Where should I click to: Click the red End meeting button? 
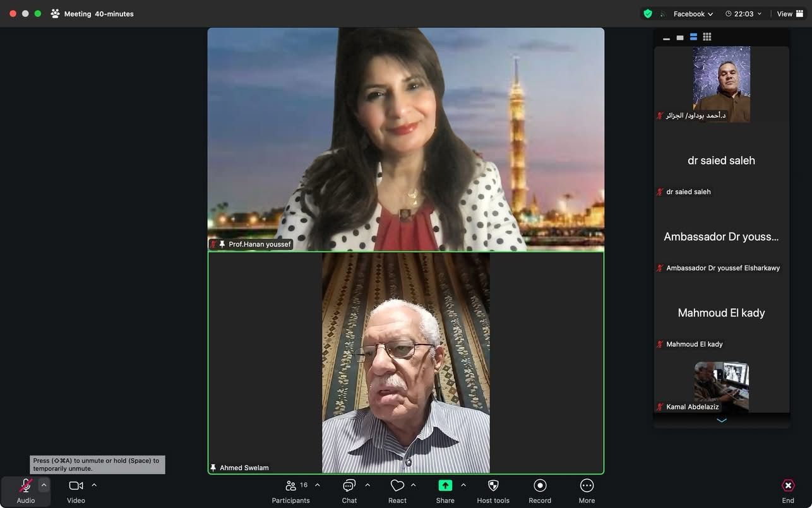[x=788, y=486]
